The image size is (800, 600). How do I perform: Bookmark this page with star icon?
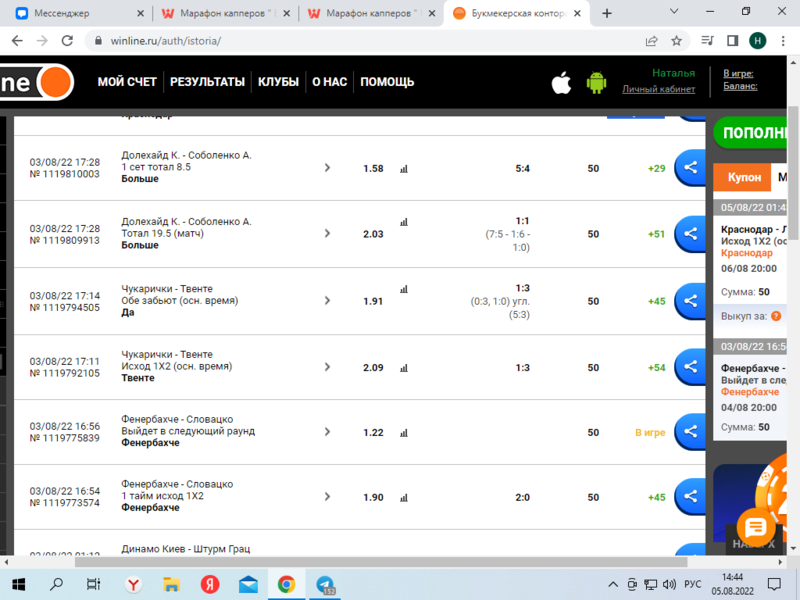pyautogui.click(x=677, y=41)
